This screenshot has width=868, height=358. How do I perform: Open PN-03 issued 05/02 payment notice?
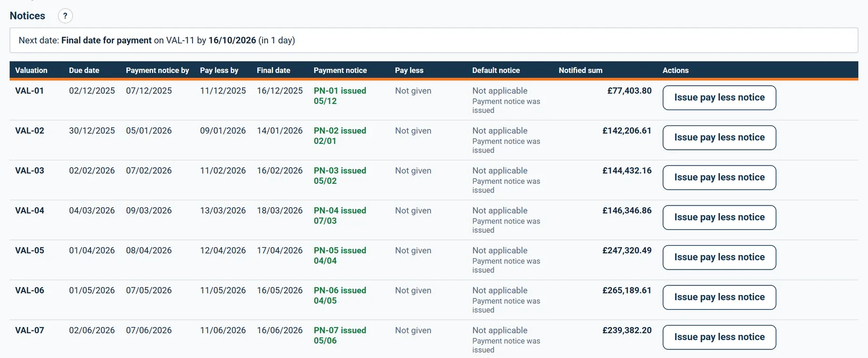[340, 176]
